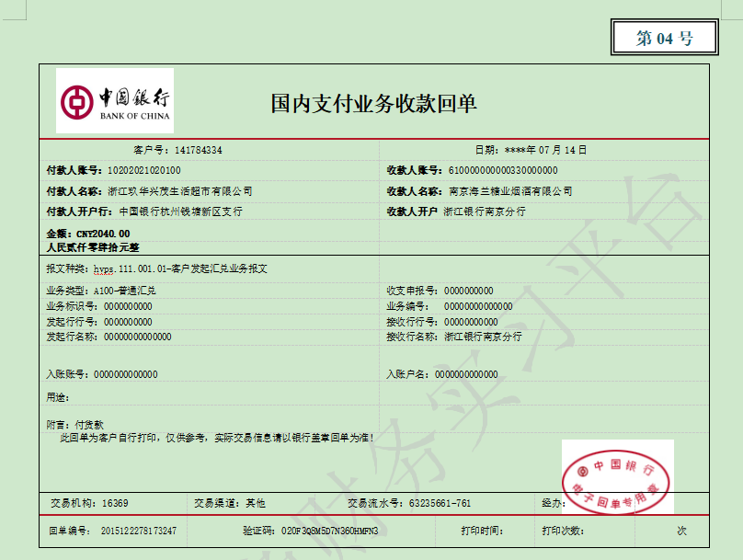The width and height of the screenshot is (743, 560).
Task: Click the 验证码 code 020F3Q8M5D7N360HMFN3
Action: coord(330,531)
